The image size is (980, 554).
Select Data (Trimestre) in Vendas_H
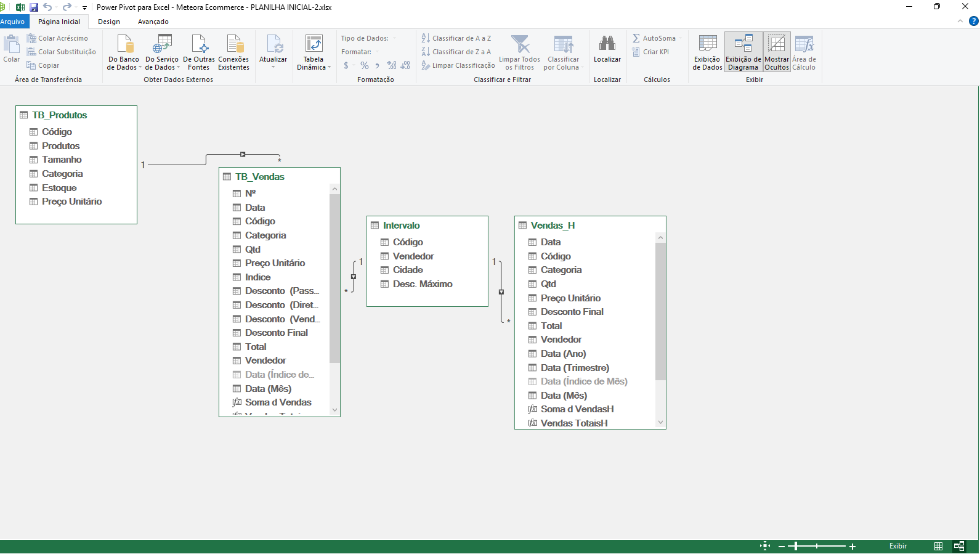(575, 368)
